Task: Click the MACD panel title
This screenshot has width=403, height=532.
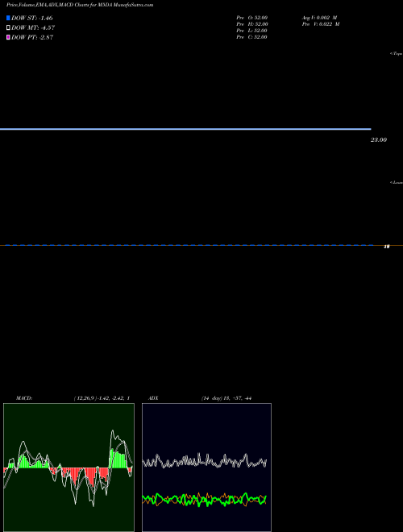Action: tap(24, 398)
